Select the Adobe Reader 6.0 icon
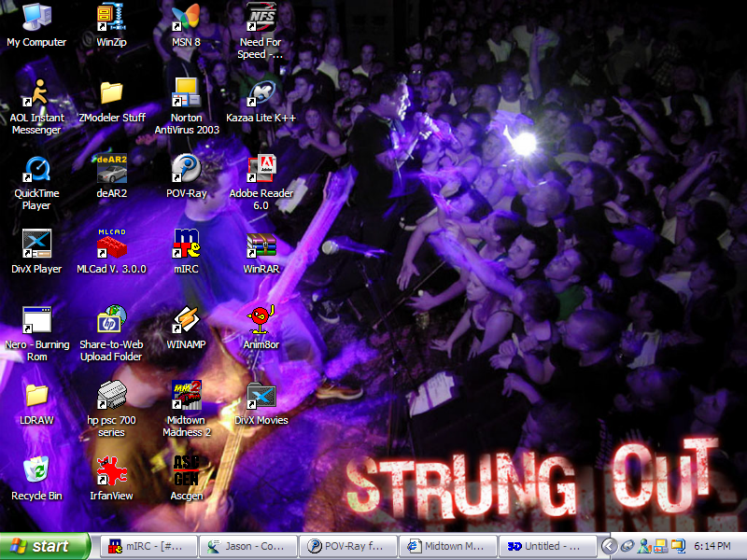 tap(261, 169)
